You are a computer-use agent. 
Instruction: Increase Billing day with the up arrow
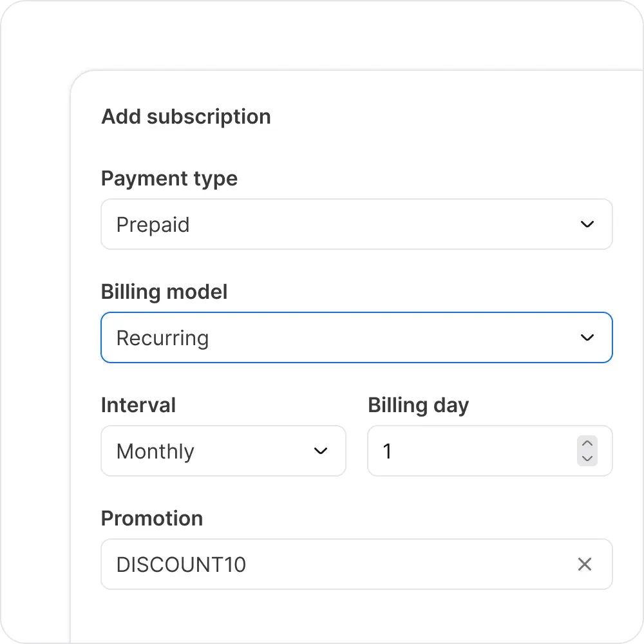(587, 444)
